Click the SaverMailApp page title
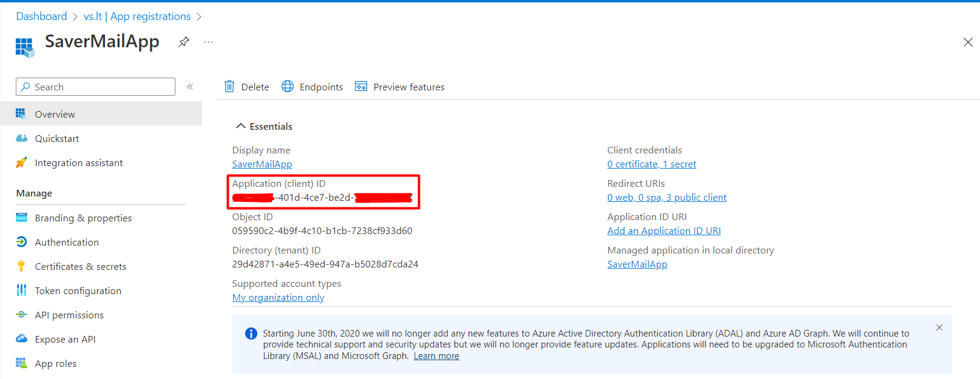Screen dimensions: 980x379 pos(102,41)
